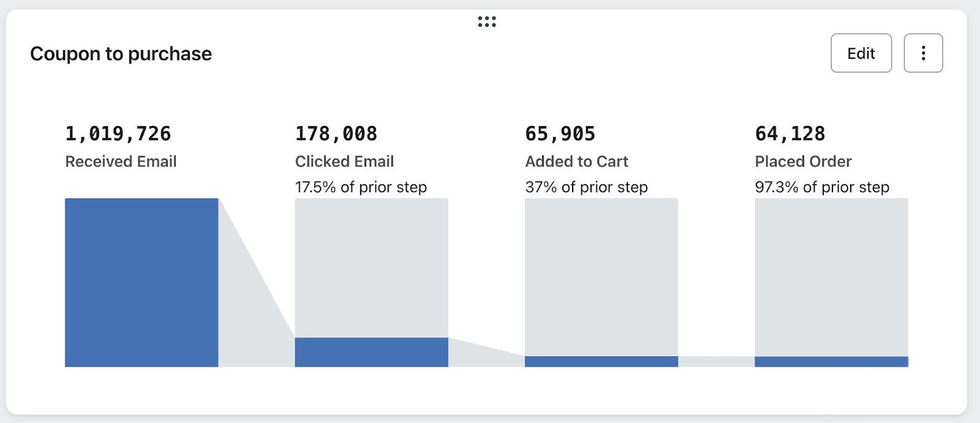Click the gray drop-off area above Clicked Email
The width and height of the screenshot is (980, 423).
[x=371, y=268]
